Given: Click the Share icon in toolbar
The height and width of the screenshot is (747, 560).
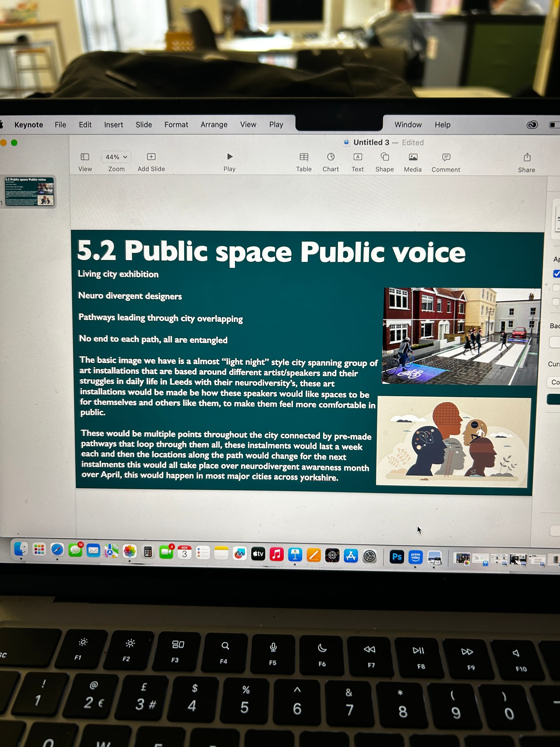Looking at the screenshot, I should [527, 157].
